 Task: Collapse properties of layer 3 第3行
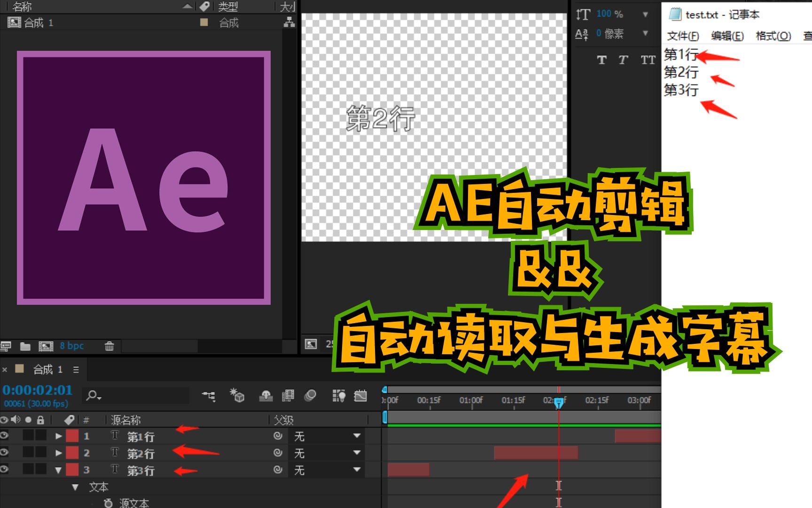pyautogui.click(x=58, y=470)
